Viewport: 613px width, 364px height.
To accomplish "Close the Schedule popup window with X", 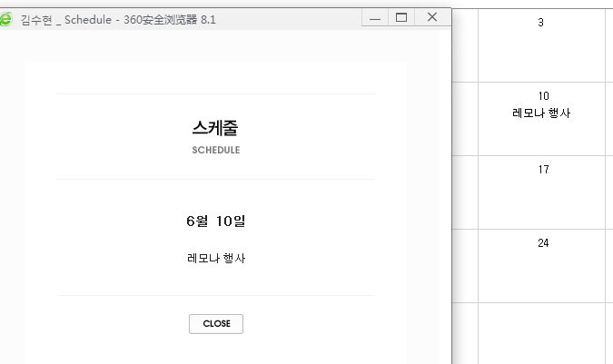I will 432,17.
